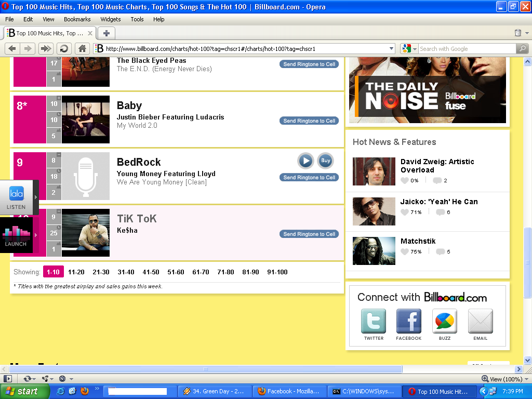Open the Help menu

159,19
